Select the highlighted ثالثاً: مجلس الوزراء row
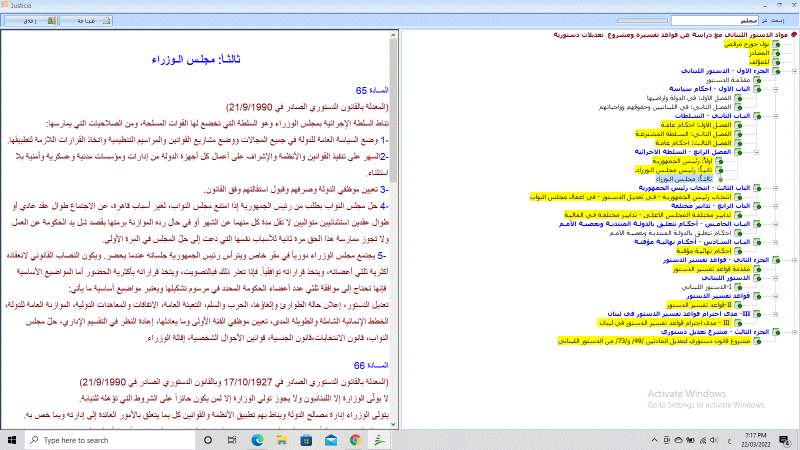This screenshot has height=450, width=800. click(x=684, y=179)
